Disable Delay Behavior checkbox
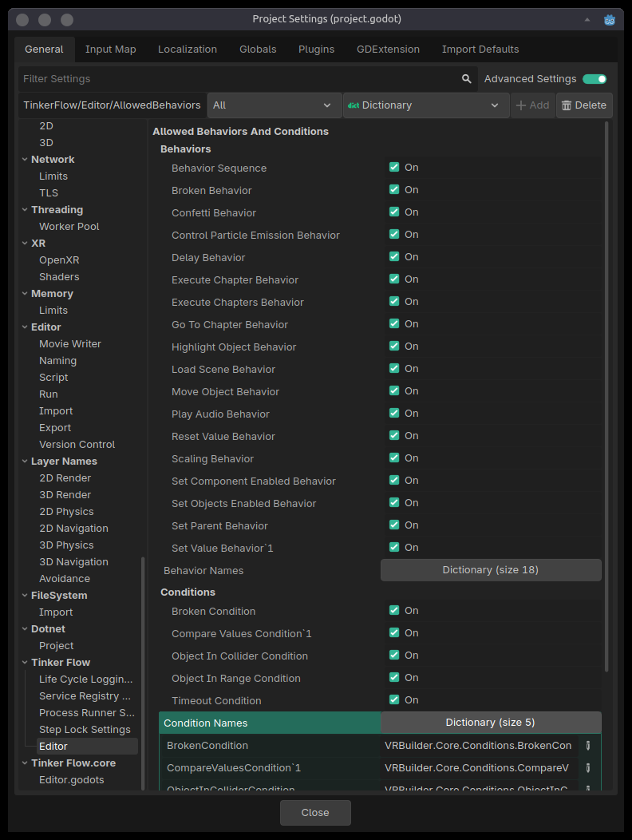 (x=394, y=256)
